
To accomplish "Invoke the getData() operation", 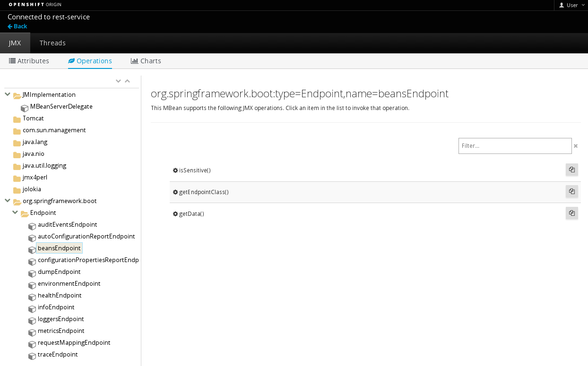I will point(191,214).
